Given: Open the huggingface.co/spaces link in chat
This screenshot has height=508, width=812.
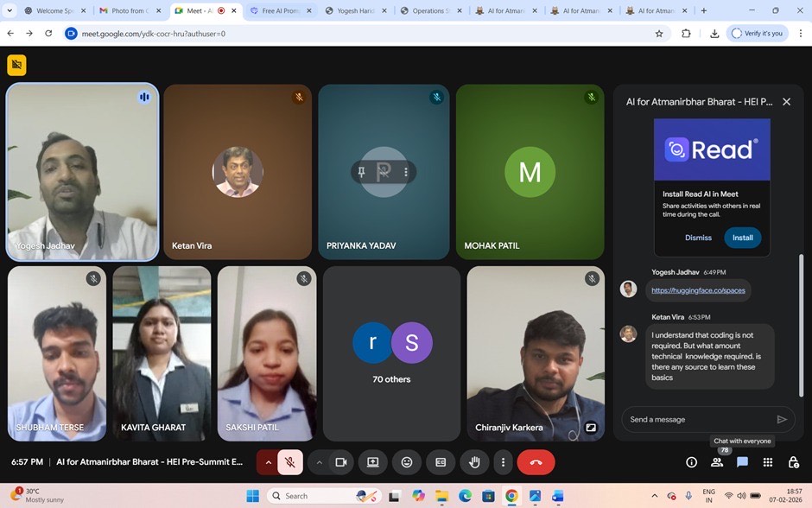Looking at the screenshot, I should click(698, 290).
